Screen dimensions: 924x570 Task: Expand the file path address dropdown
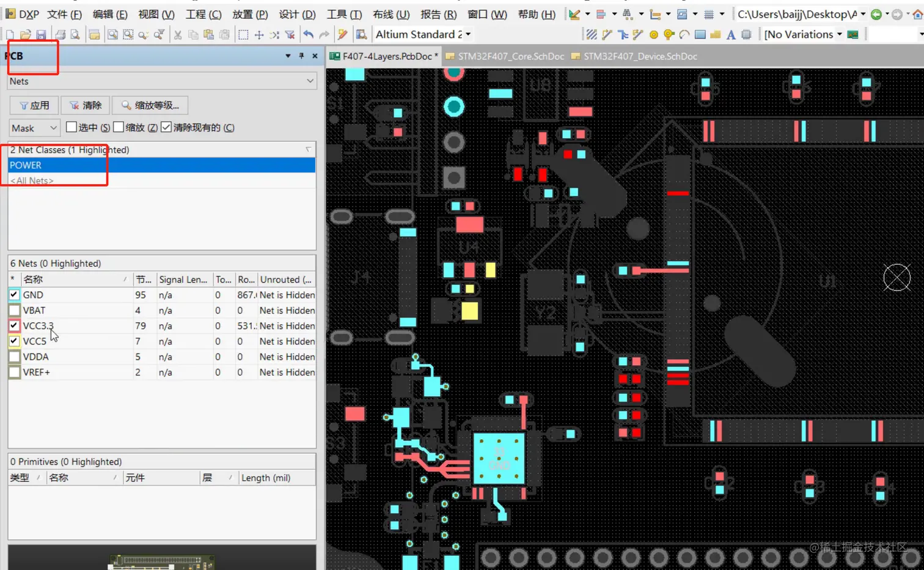tap(863, 14)
